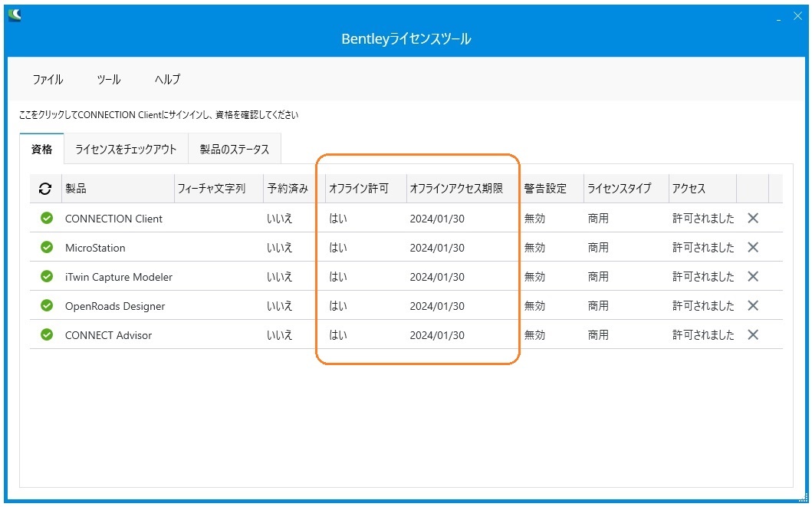Select the iTwin Capture Modeler product name

(x=119, y=277)
